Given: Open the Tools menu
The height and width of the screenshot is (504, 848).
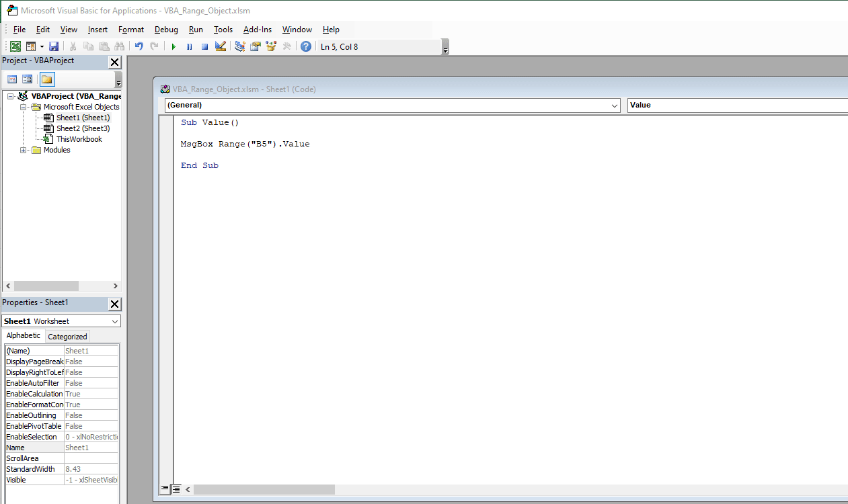Looking at the screenshot, I should coord(223,30).
